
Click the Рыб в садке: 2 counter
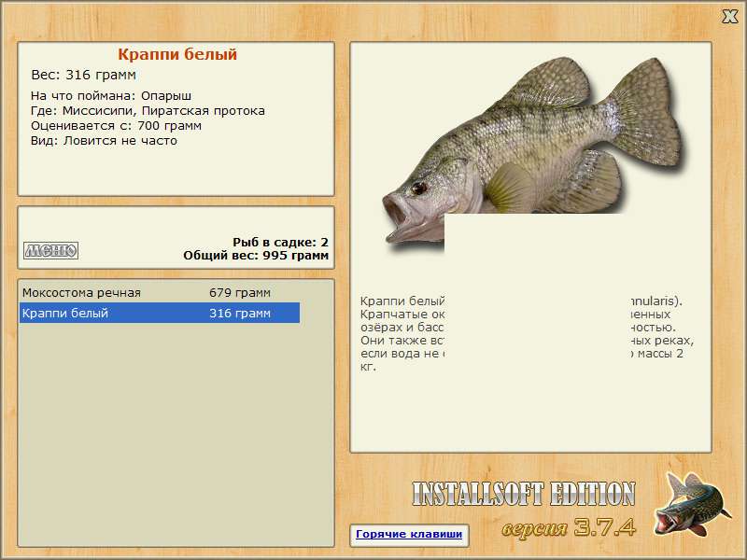tap(281, 243)
